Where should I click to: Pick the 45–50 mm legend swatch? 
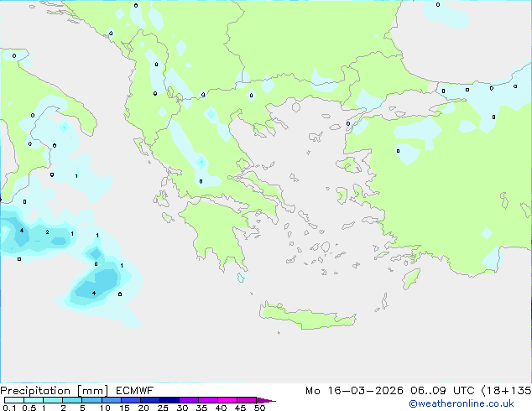coord(247,400)
